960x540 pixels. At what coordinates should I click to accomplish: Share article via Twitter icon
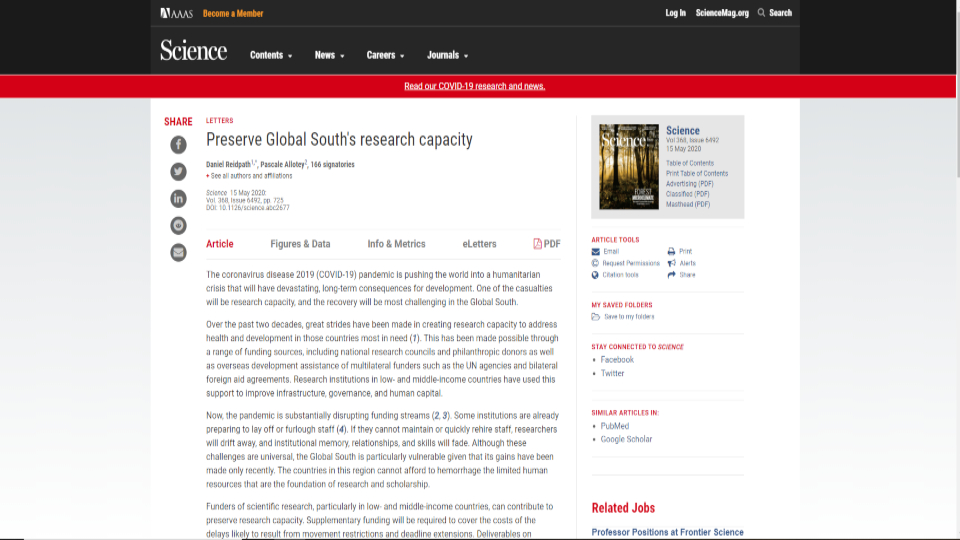[x=178, y=171]
